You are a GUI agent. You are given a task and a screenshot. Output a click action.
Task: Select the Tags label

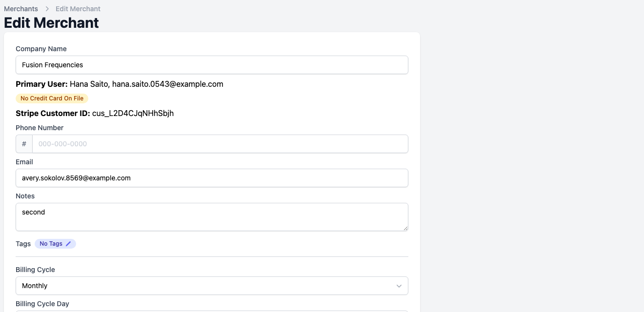click(23, 244)
